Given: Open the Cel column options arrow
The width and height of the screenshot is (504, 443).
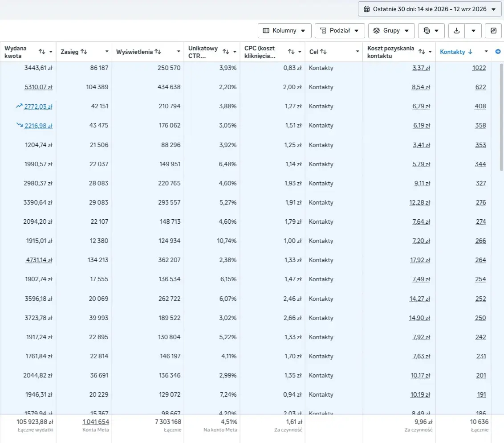Looking at the screenshot, I should (x=357, y=52).
